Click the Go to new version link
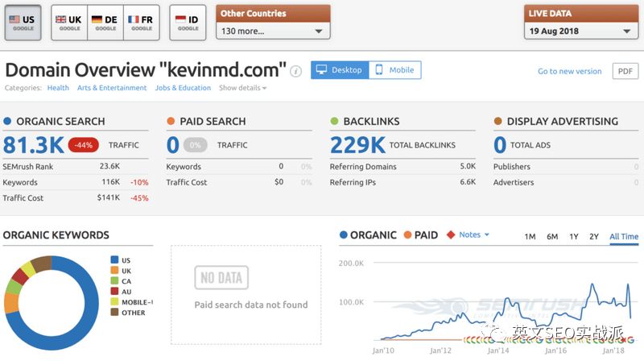The height and width of the screenshot is (361, 644). click(570, 71)
